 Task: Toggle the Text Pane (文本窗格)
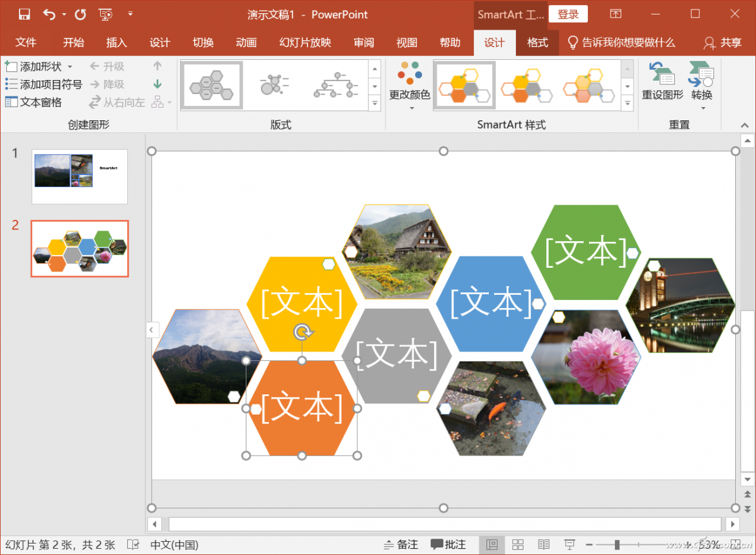point(34,102)
